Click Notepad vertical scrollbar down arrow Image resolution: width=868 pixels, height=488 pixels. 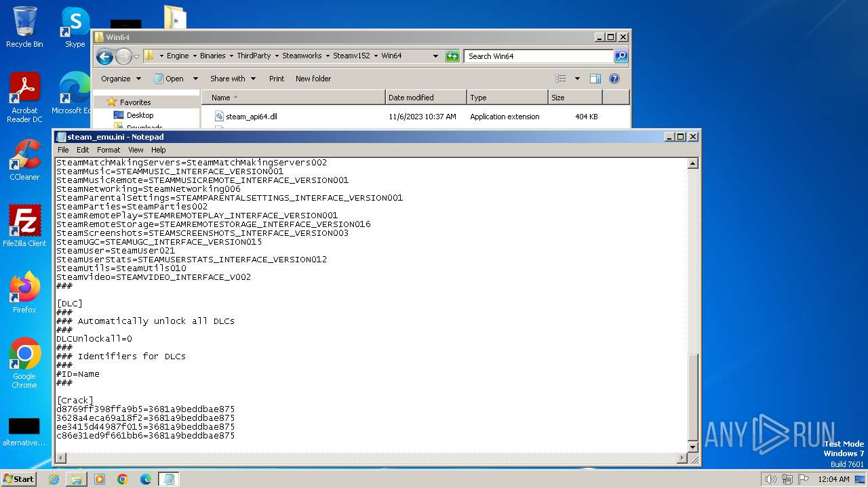click(x=693, y=447)
